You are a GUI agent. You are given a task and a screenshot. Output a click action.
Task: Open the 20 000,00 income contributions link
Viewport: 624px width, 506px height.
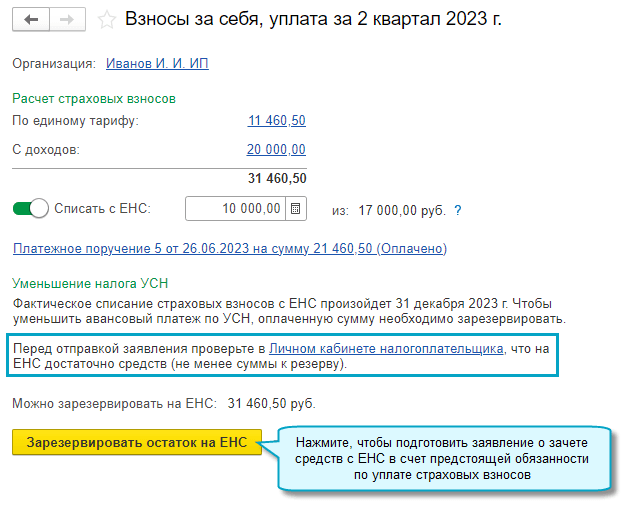pos(276,150)
